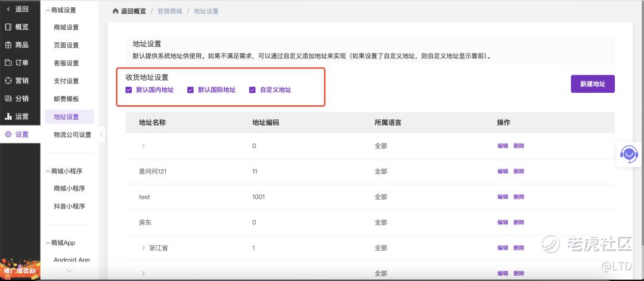Click 编辑 for the 房东 row
Image resolution: width=644 pixels, height=281 pixels.
click(503, 222)
